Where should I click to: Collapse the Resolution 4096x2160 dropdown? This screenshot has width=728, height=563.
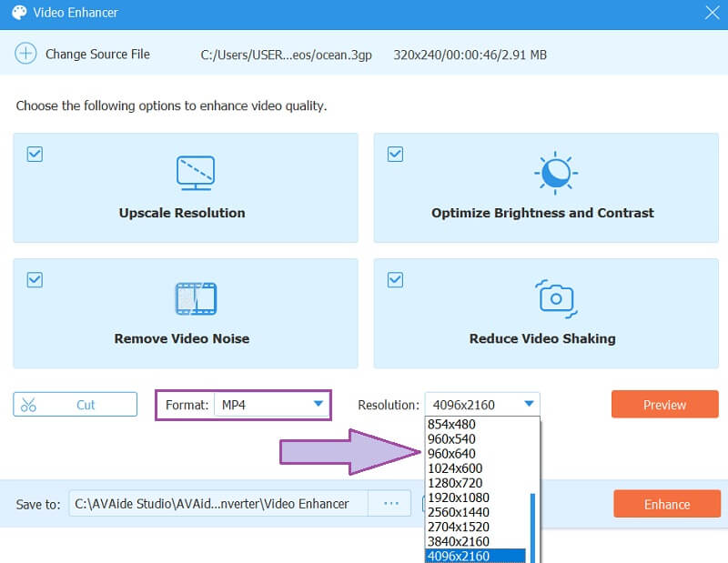482,405
